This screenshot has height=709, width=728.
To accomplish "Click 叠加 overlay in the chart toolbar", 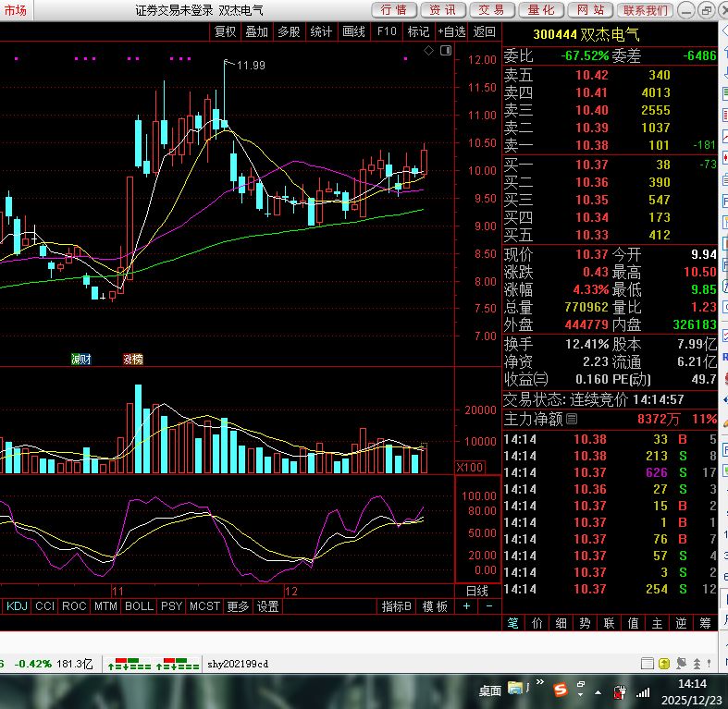I will point(257,31).
